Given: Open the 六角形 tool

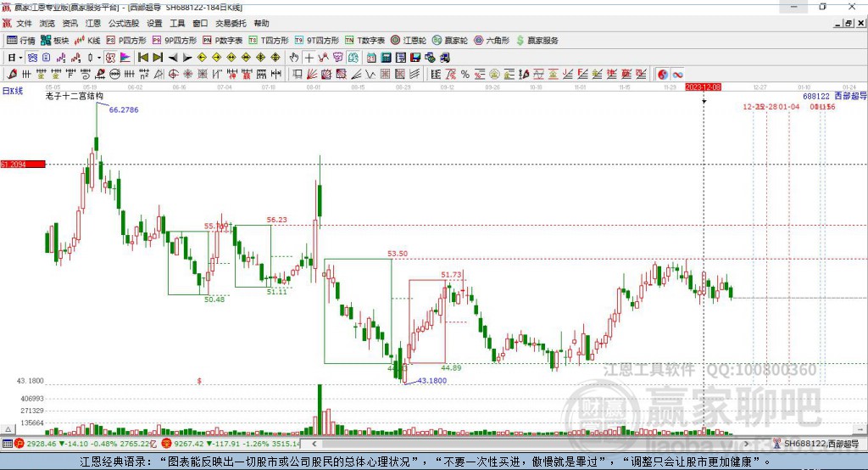Looking at the screenshot, I should click(x=492, y=41).
